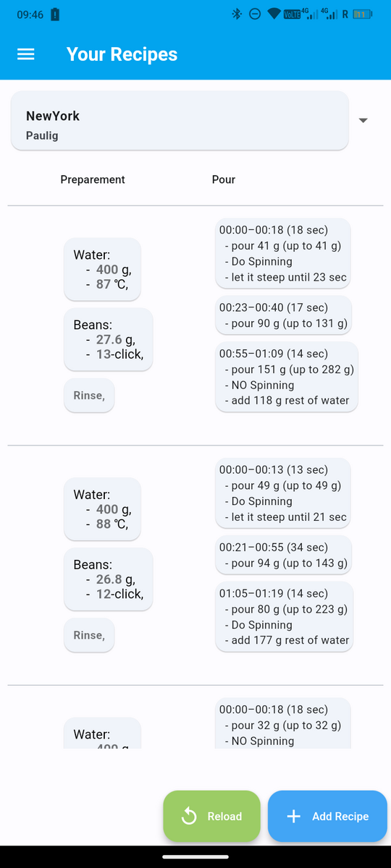The image size is (391, 868).
Task: Select the Water 400 g 87 °C card
Action: click(102, 269)
